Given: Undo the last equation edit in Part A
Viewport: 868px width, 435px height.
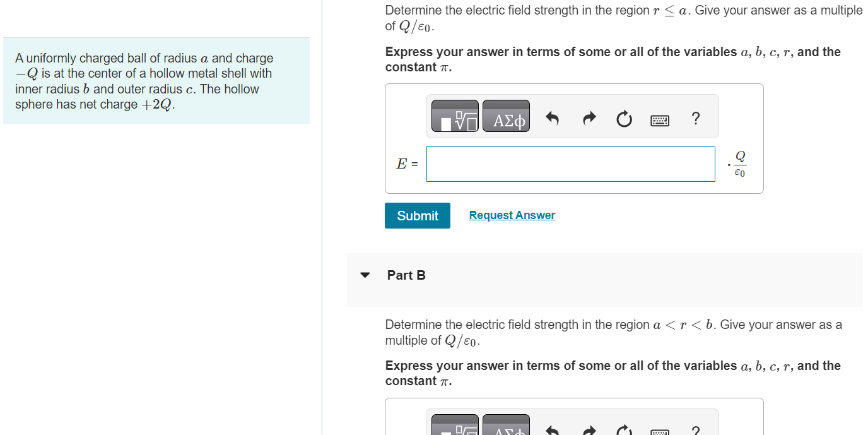Looking at the screenshot, I should [551, 117].
